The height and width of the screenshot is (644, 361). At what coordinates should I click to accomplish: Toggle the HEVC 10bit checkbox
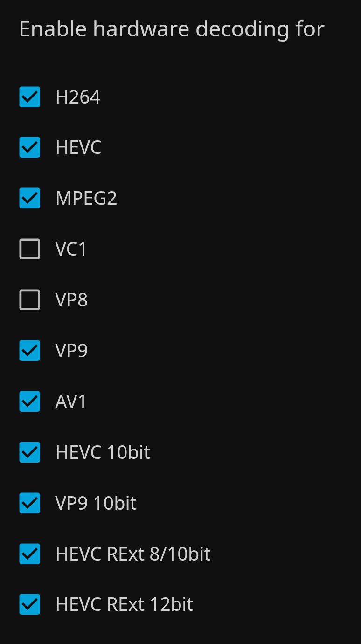click(30, 452)
